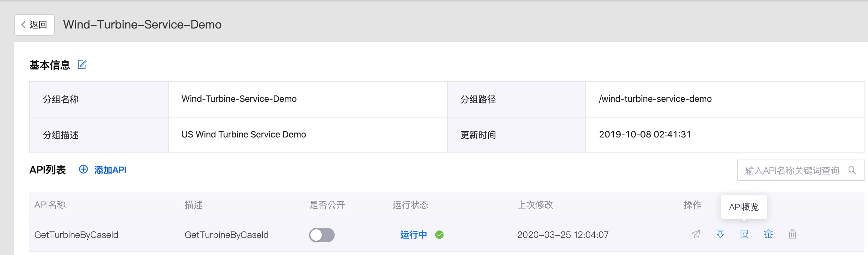Click the 添加API text link
868x255 pixels.
pos(110,170)
